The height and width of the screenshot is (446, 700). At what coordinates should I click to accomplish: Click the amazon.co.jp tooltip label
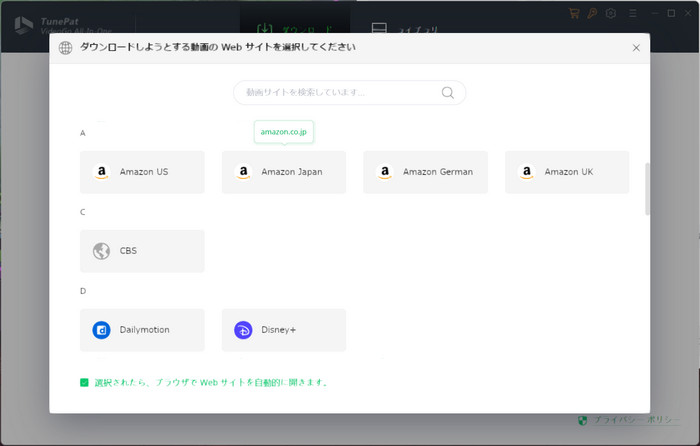[x=284, y=132]
